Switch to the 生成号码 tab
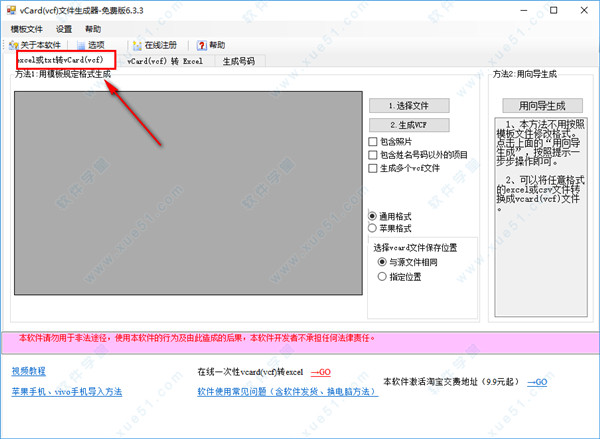 [x=238, y=61]
